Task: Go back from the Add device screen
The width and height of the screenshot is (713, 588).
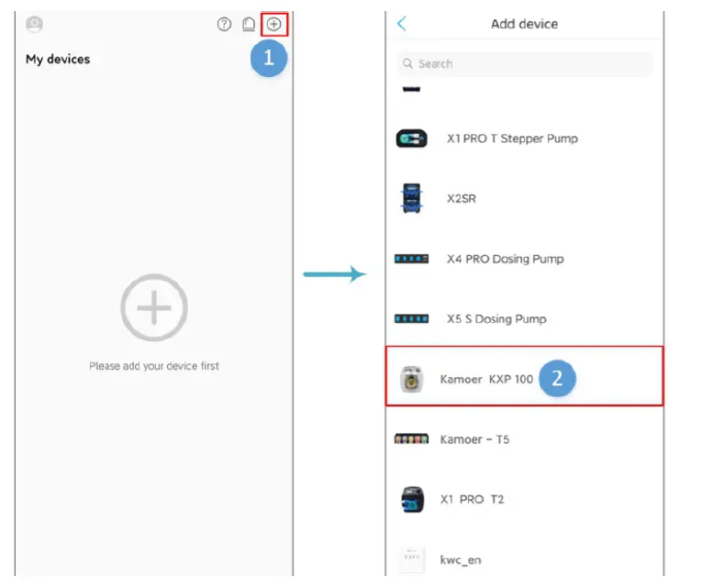Action: tap(402, 24)
